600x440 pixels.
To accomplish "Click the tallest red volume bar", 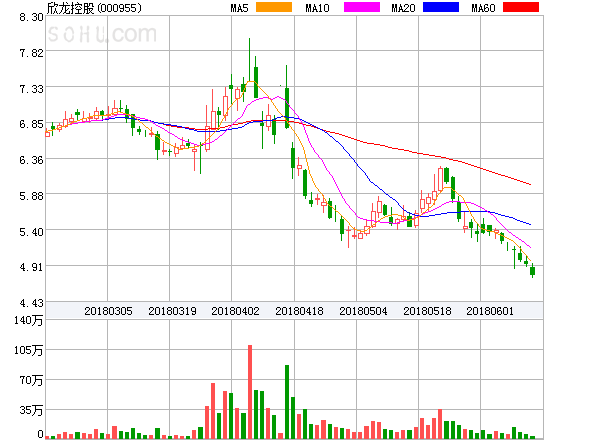I will (250, 391).
